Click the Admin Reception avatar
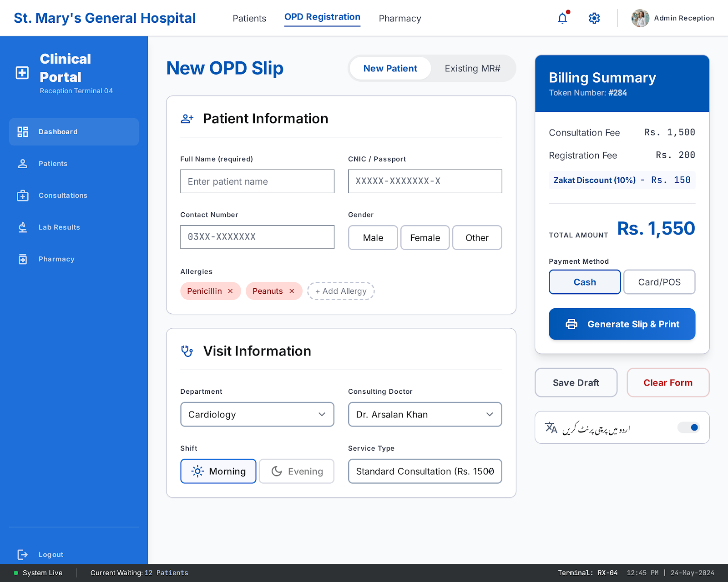This screenshot has height=582, width=728. click(640, 18)
